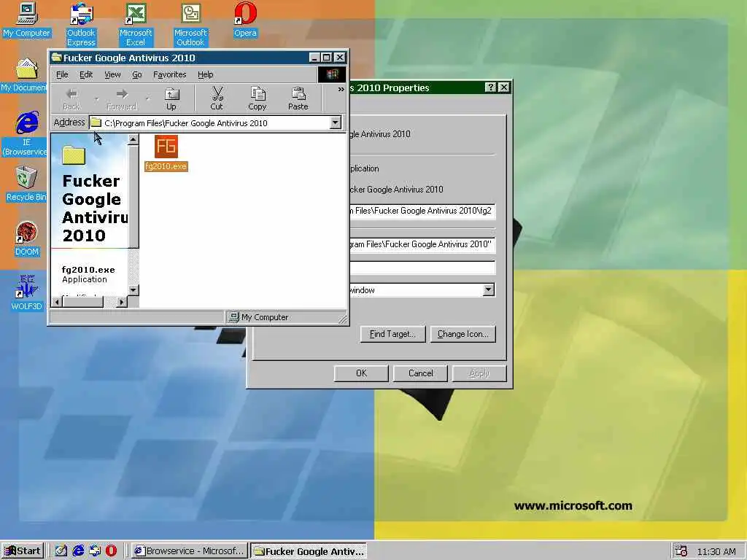Image resolution: width=747 pixels, height=560 pixels.
Task: Click the Cut toolbar icon
Action: (x=217, y=99)
